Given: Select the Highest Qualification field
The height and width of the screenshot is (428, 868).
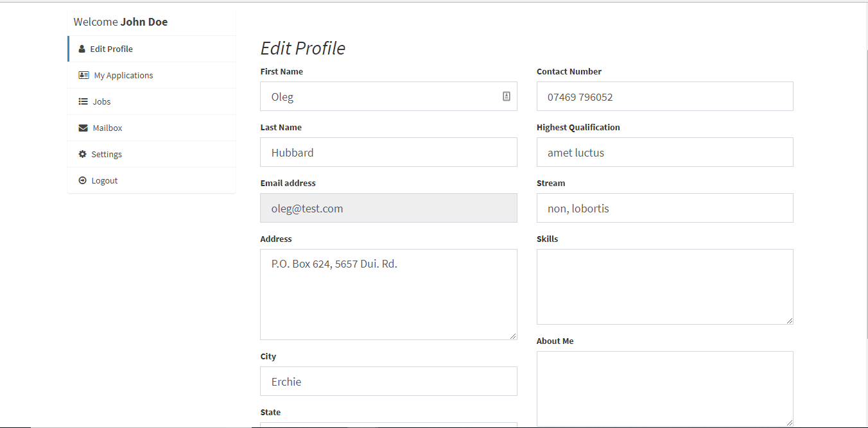Looking at the screenshot, I should [664, 152].
